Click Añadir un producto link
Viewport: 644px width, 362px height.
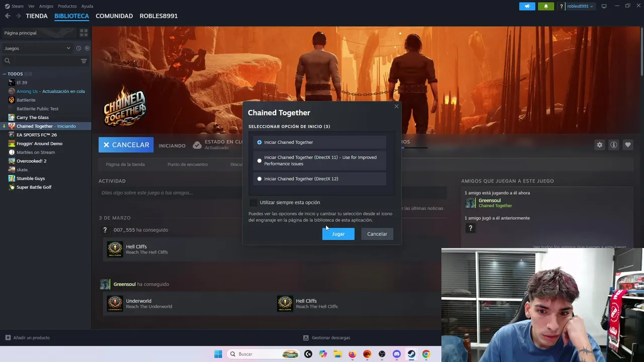31,338
